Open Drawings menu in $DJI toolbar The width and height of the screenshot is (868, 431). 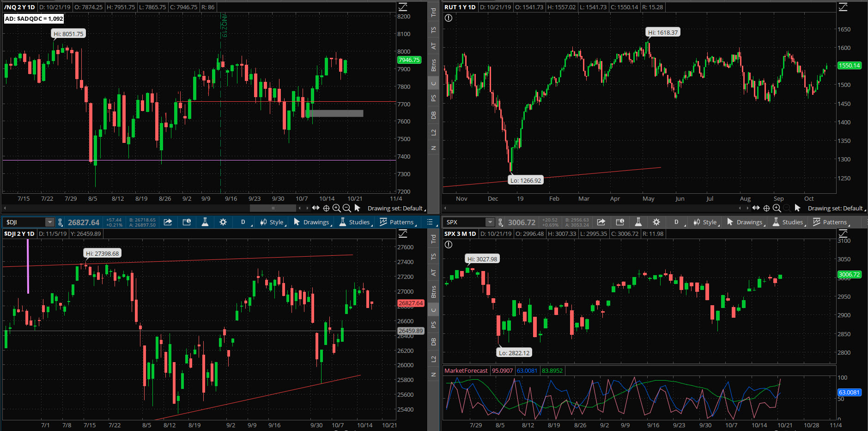tap(312, 222)
